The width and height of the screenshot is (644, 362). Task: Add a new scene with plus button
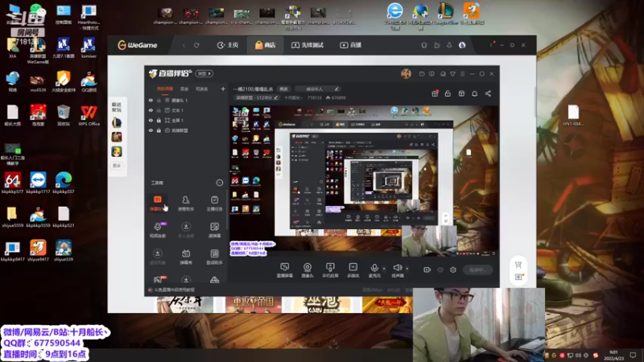[223, 88]
